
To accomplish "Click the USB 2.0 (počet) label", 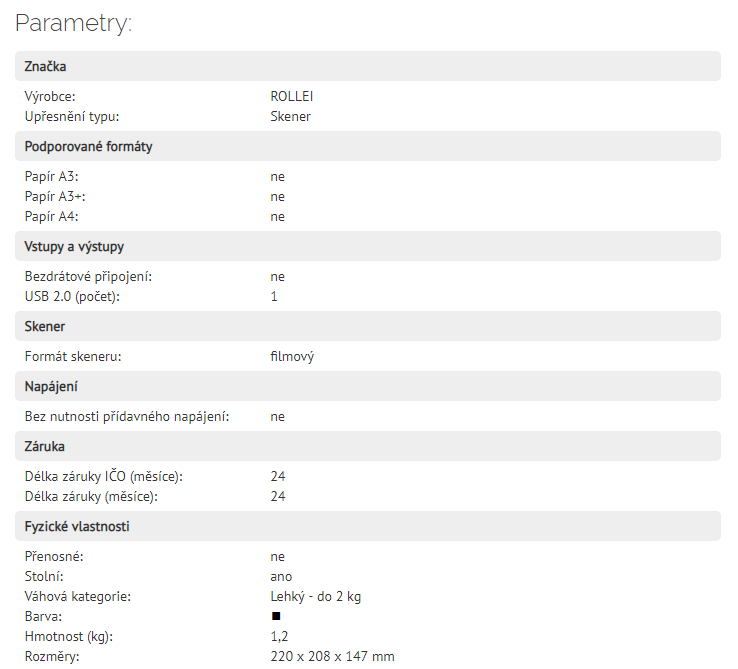I will click(72, 296).
